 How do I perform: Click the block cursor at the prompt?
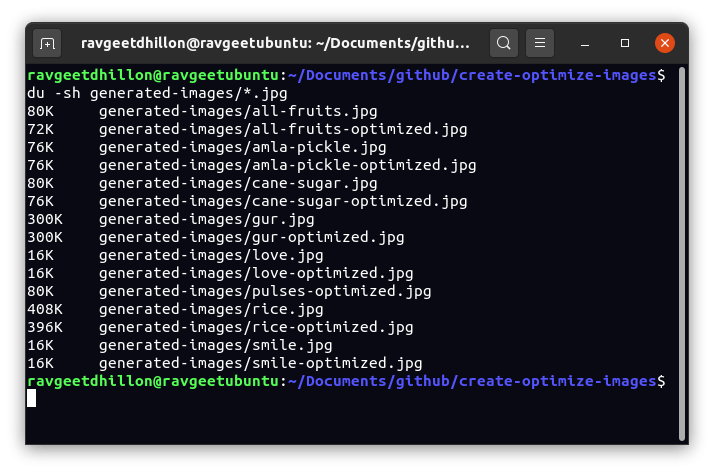click(32, 399)
